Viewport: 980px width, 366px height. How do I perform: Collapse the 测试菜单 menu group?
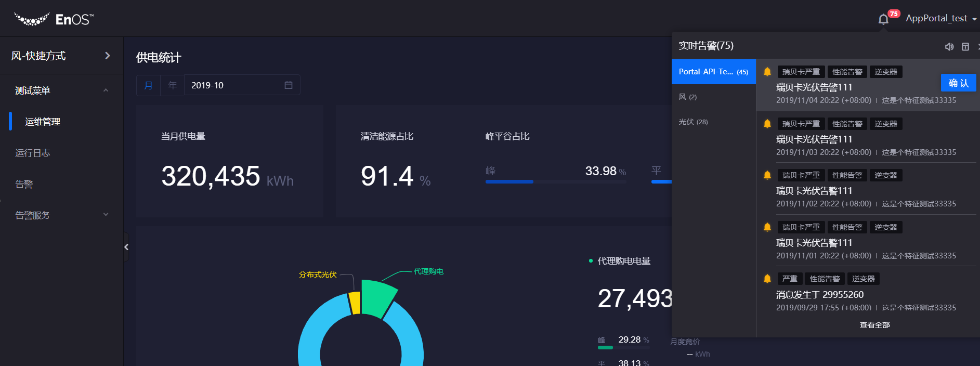(106, 90)
